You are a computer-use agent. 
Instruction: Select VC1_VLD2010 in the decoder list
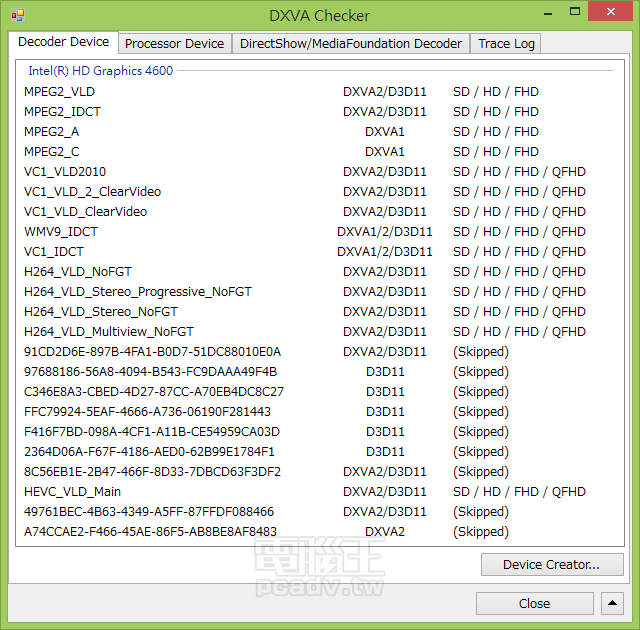click(x=65, y=172)
